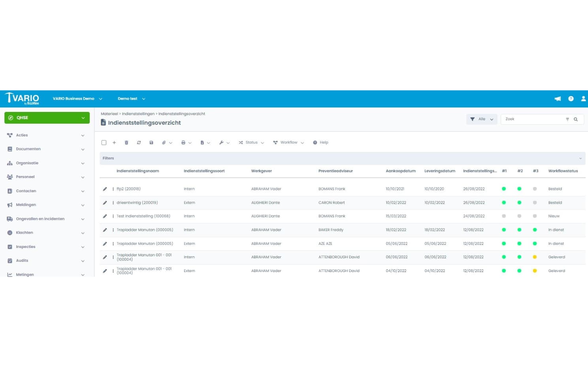Image resolution: width=588 pixels, height=367 pixels.
Task: Open the VARIO Business Demo dropdown
Action: pyautogui.click(x=77, y=99)
